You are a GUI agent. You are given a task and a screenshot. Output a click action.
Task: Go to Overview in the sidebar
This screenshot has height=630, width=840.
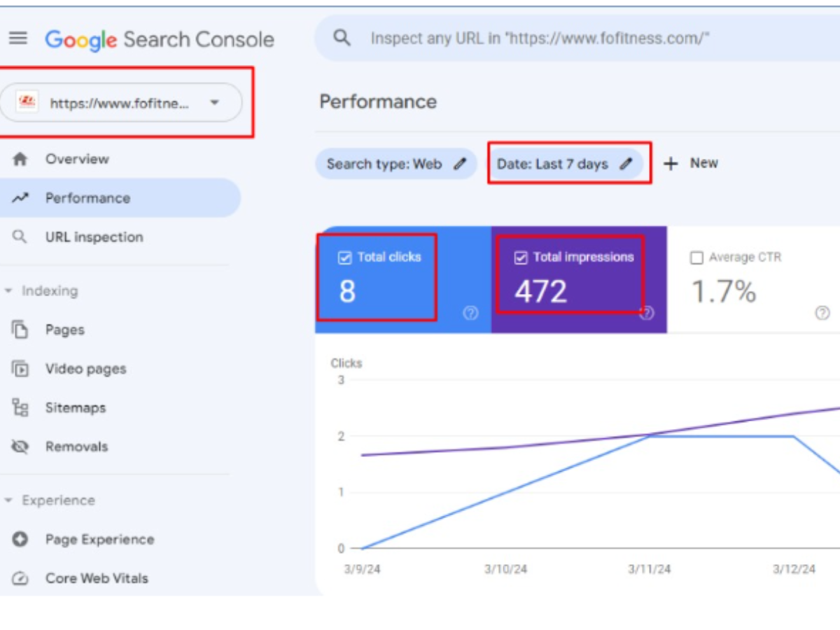(x=77, y=159)
